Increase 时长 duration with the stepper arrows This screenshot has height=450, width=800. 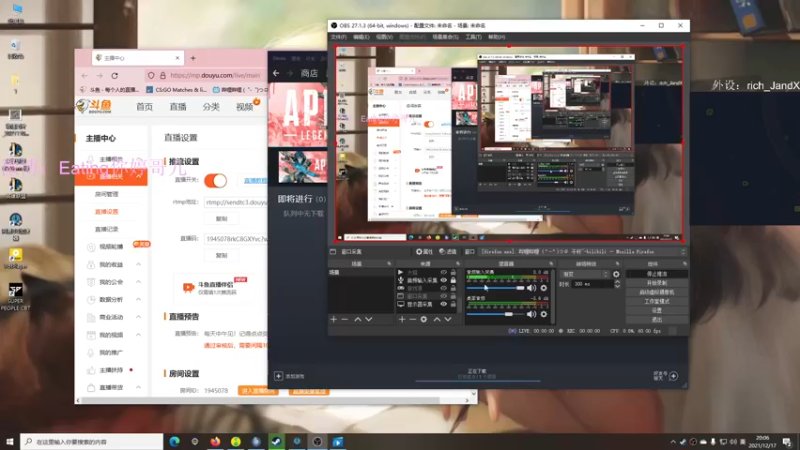617,282
